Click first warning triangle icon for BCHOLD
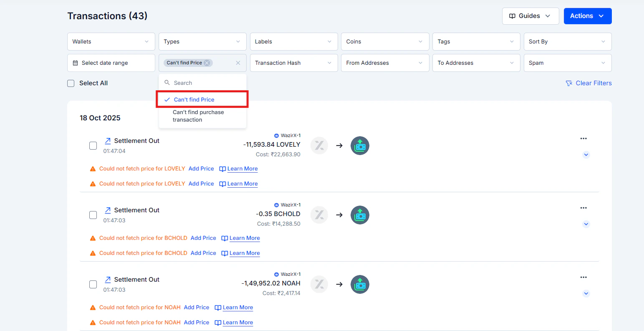The height and width of the screenshot is (331, 644). pos(93,238)
